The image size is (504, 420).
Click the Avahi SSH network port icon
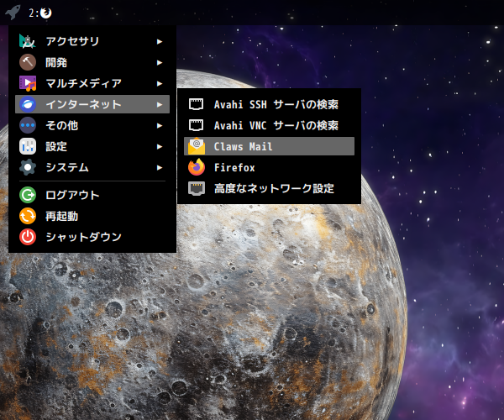coord(196,104)
